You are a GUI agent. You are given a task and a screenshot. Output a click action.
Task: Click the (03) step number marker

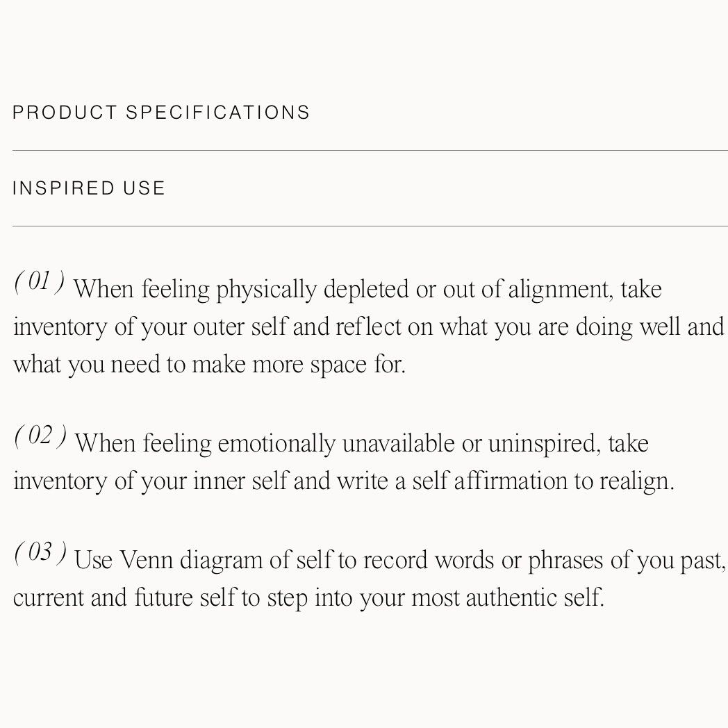40,554
